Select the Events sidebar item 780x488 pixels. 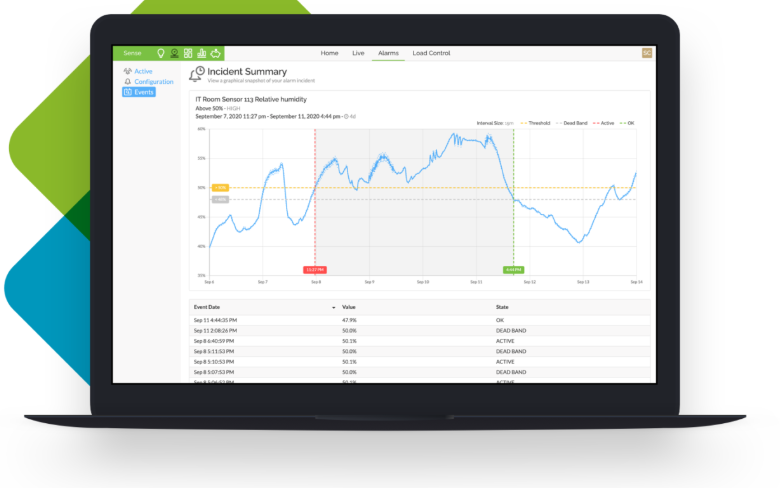tap(139, 92)
